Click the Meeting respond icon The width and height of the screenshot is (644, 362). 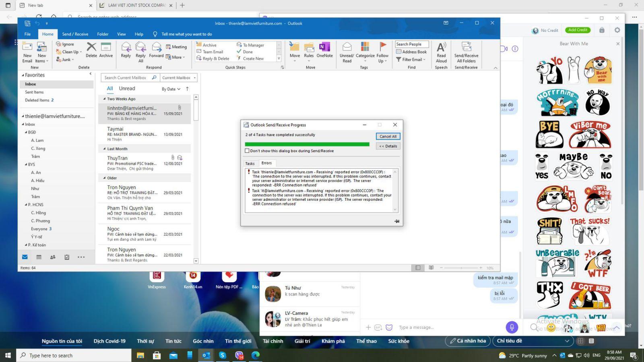tap(169, 47)
